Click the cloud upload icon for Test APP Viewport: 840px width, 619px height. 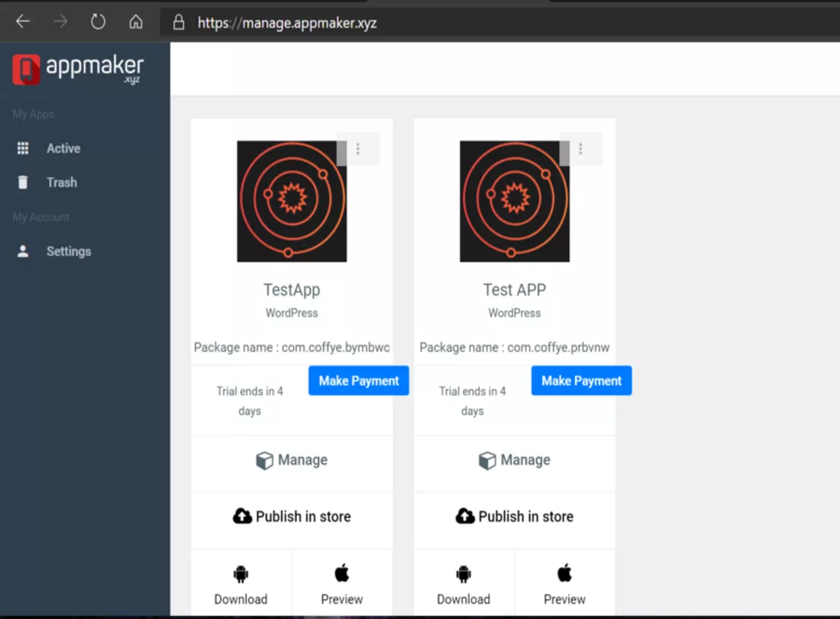[465, 516]
